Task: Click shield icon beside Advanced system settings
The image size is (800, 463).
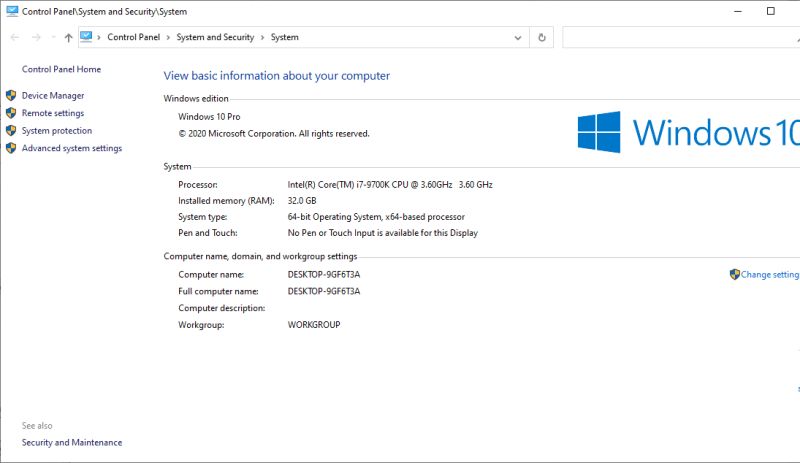Action: [11, 148]
